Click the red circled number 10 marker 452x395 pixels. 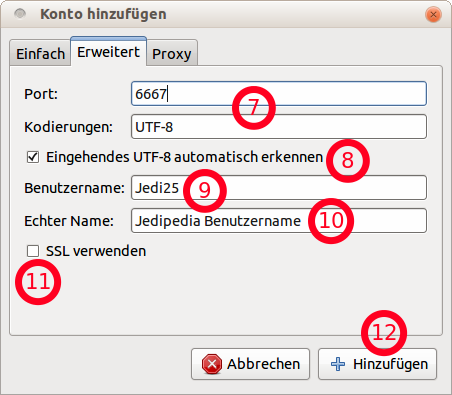(331, 221)
